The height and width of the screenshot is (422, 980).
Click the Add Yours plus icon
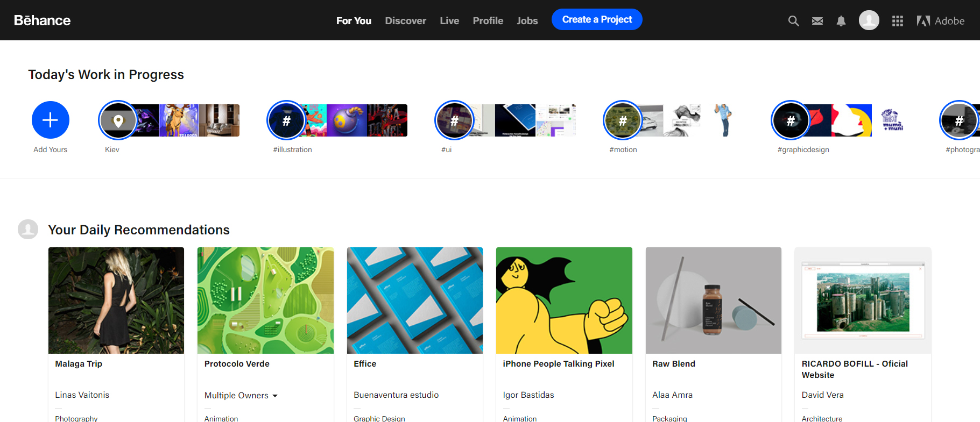pos(51,120)
